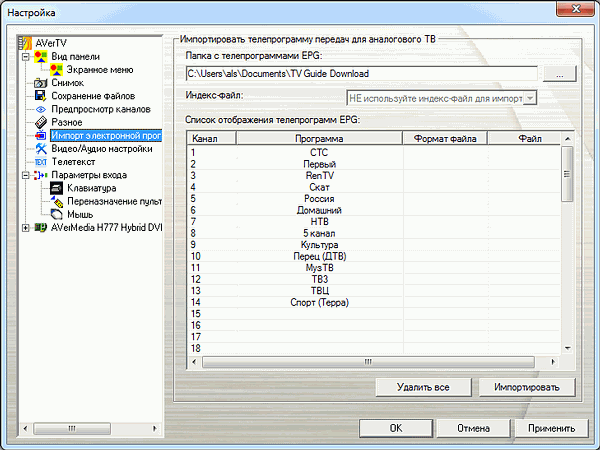Click the browse folder button (...)

click(559, 73)
